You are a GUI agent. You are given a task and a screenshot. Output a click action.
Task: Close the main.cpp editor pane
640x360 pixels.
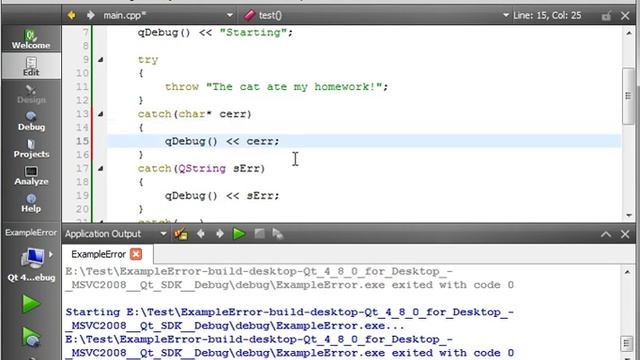[x=625, y=16]
